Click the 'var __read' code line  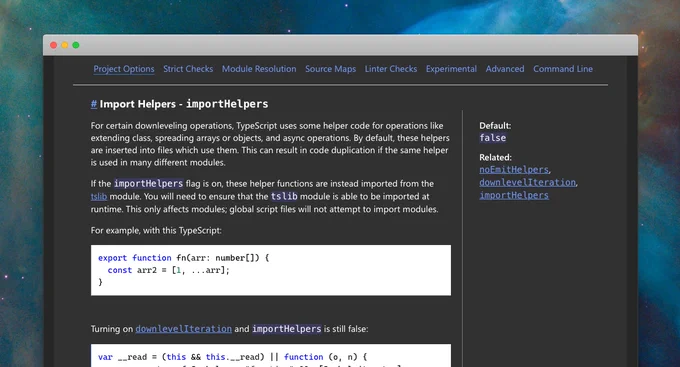232,357
